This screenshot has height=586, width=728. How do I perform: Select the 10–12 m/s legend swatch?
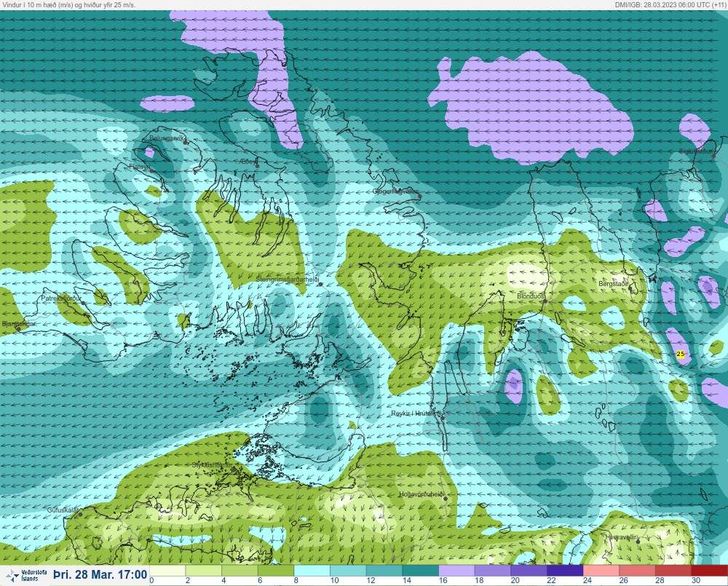(348, 570)
